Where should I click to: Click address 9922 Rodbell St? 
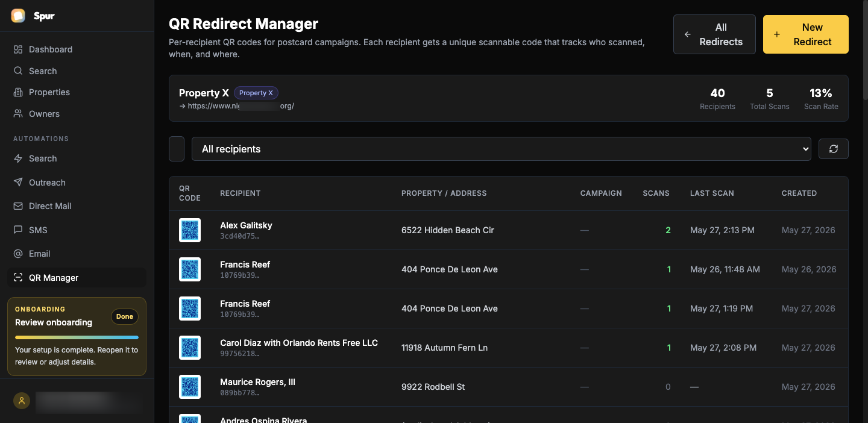(x=433, y=387)
